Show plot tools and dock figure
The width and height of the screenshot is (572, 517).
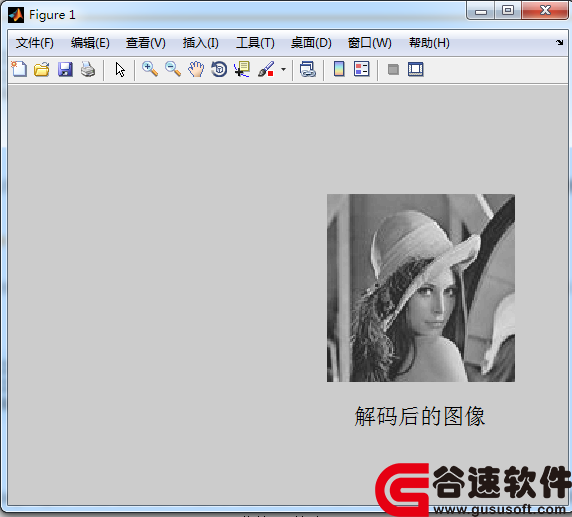(x=416, y=69)
